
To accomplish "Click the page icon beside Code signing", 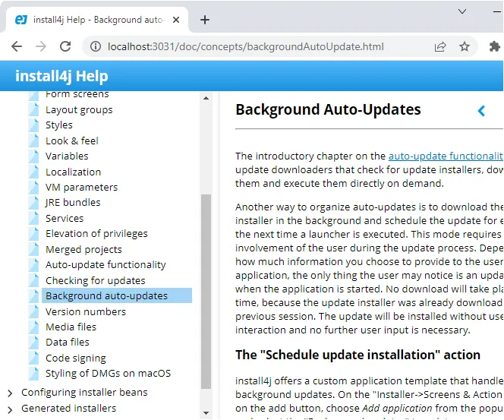I will pyautogui.click(x=33, y=358).
